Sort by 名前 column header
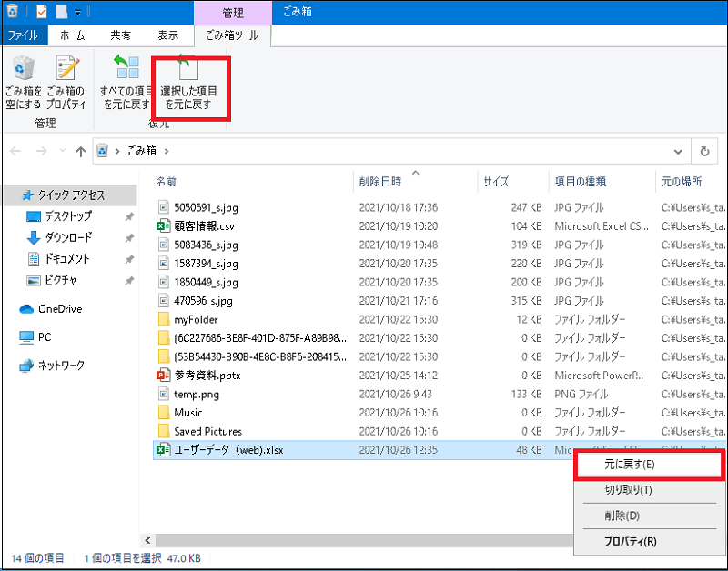This screenshot has height=571, width=728. coord(166,181)
